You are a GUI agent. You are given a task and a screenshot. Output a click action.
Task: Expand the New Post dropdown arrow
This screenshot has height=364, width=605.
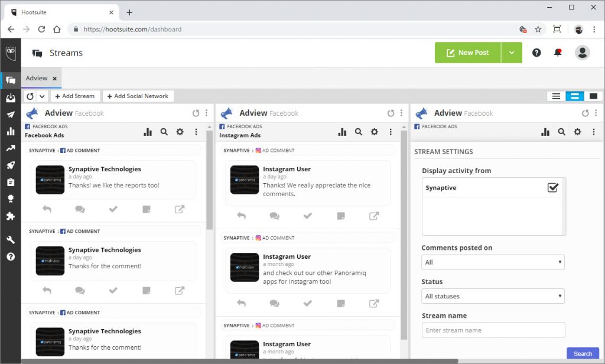point(512,53)
